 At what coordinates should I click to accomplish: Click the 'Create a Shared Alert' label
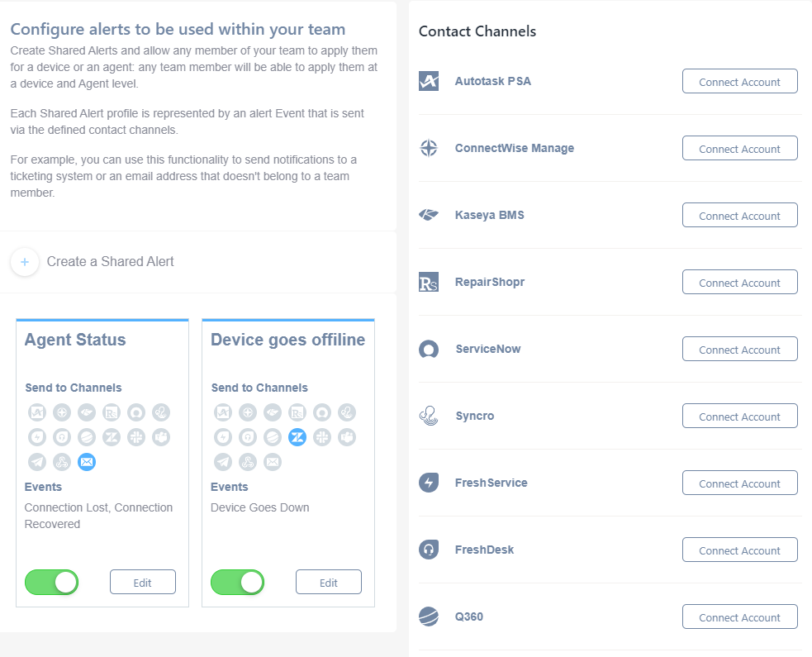point(111,262)
